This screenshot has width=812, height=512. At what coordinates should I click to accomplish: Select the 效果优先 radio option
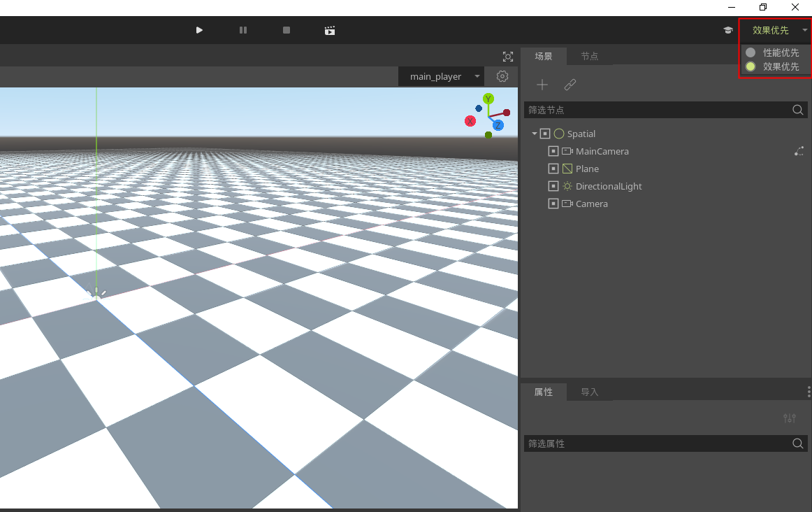click(x=774, y=66)
